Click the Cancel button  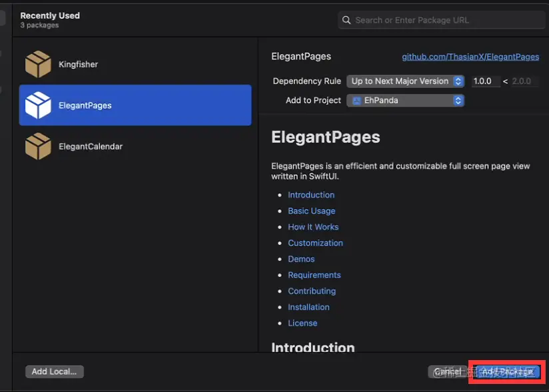(x=448, y=372)
